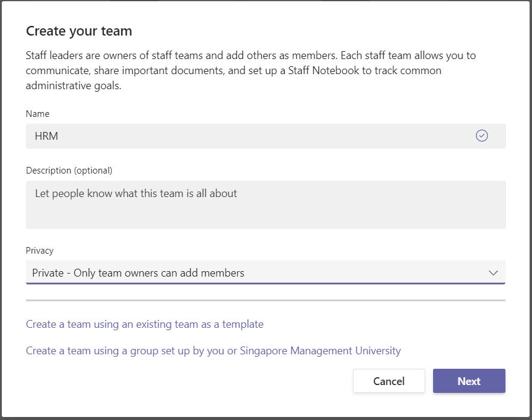Click the Name label above the field
The image size is (532, 420).
(x=37, y=113)
